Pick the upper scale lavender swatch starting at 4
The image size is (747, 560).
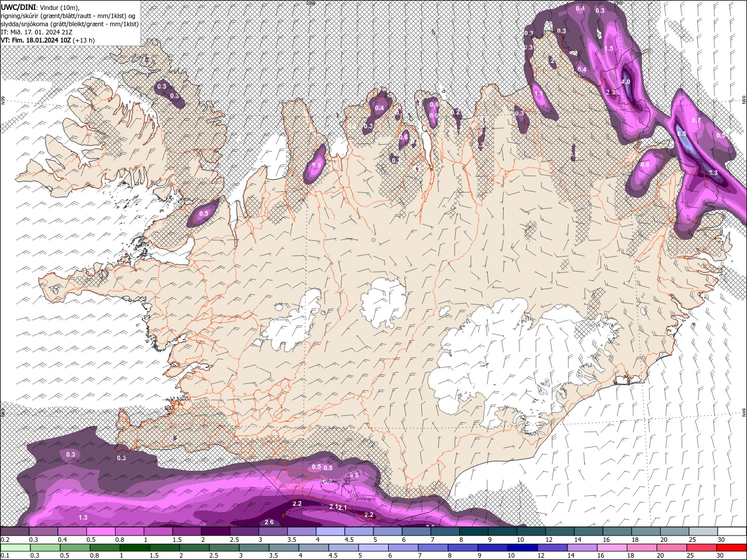point(330,531)
